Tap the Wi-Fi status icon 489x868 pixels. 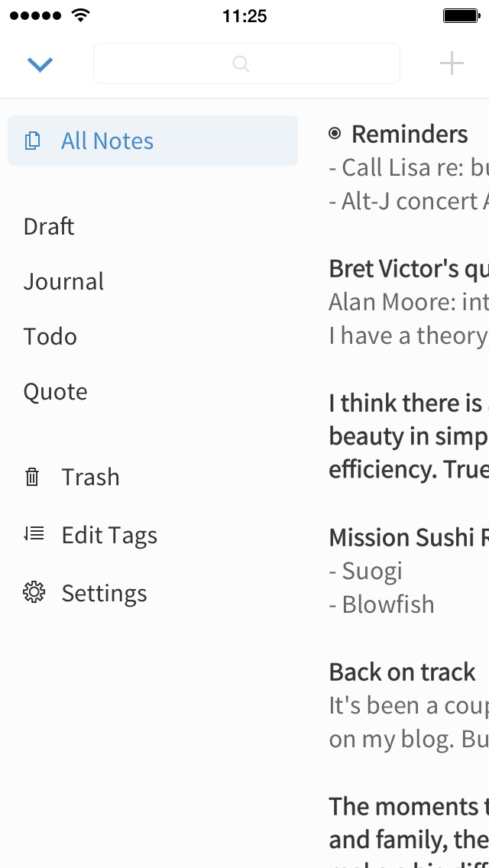pos(81,15)
